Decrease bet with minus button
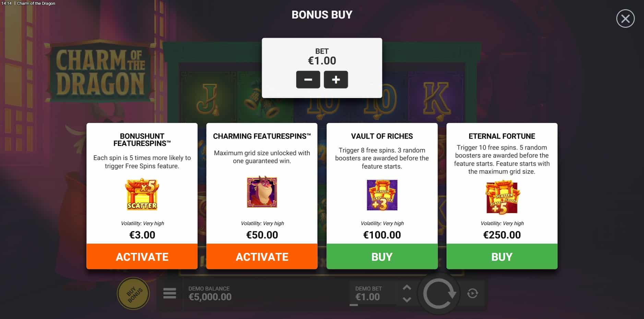 tap(308, 79)
